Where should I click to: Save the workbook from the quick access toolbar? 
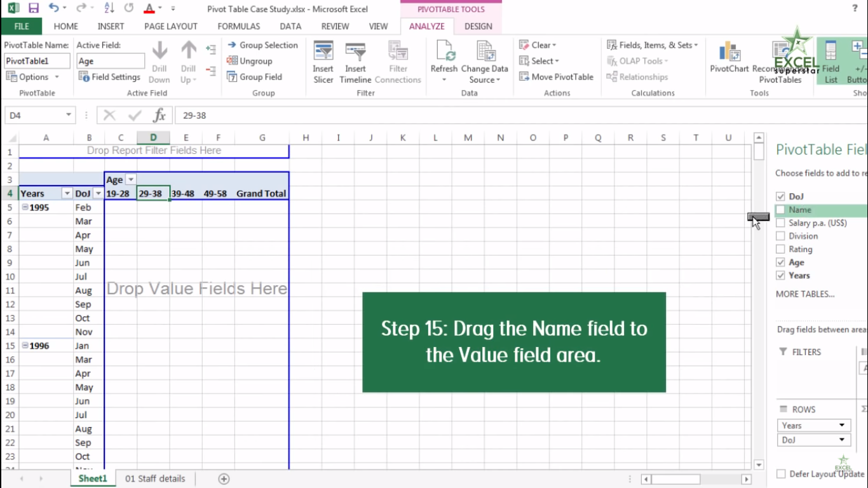(34, 8)
